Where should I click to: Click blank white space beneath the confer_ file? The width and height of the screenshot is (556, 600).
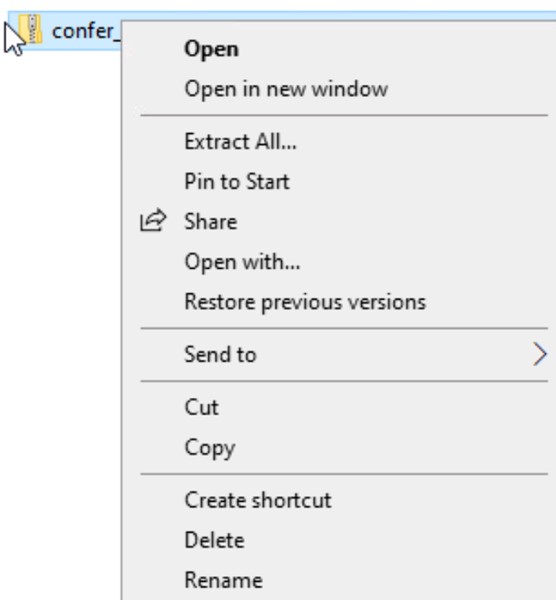61,306
